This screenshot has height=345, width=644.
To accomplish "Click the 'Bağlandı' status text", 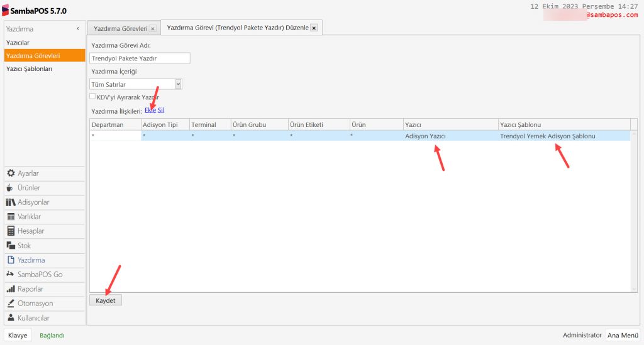I will 52,336.
